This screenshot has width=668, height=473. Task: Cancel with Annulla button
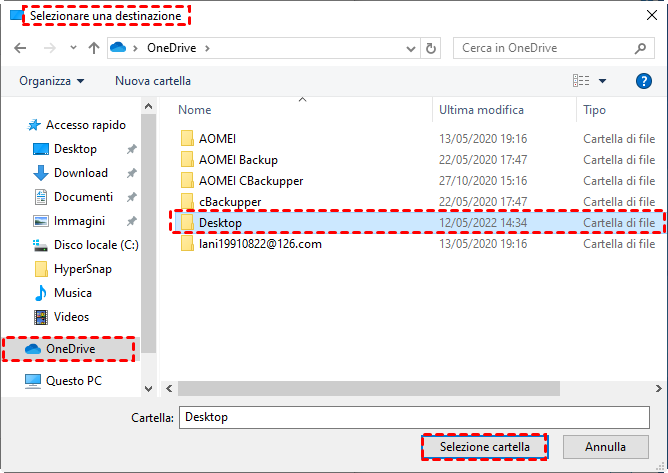point(605,447)
